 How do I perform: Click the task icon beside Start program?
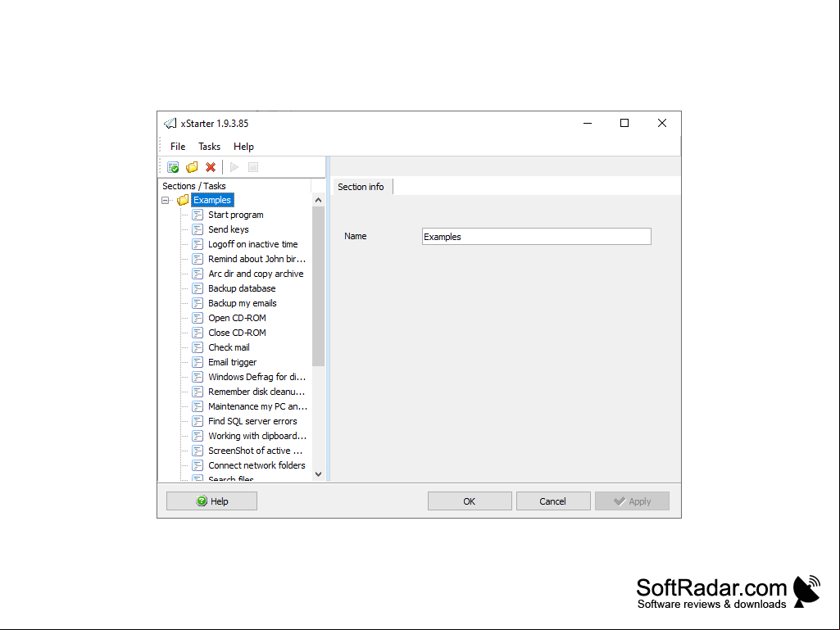tap(198, 215)
